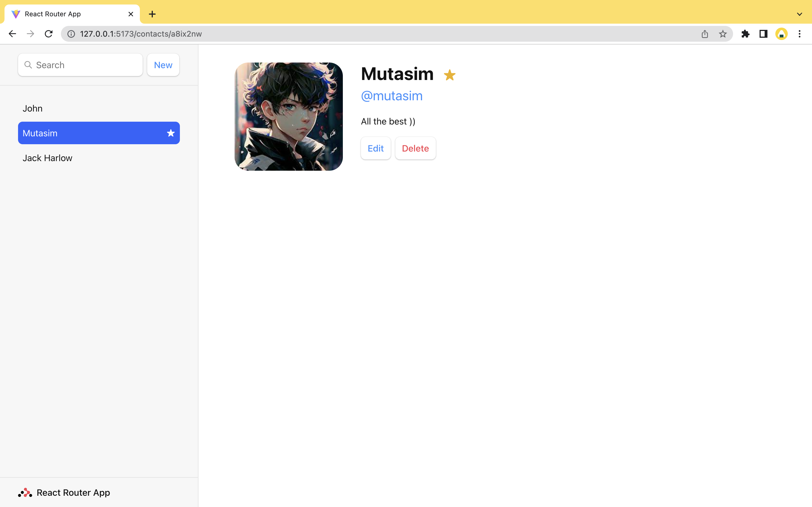
Task: Open the Chrome profile avatar
Action: pos(782,34)
